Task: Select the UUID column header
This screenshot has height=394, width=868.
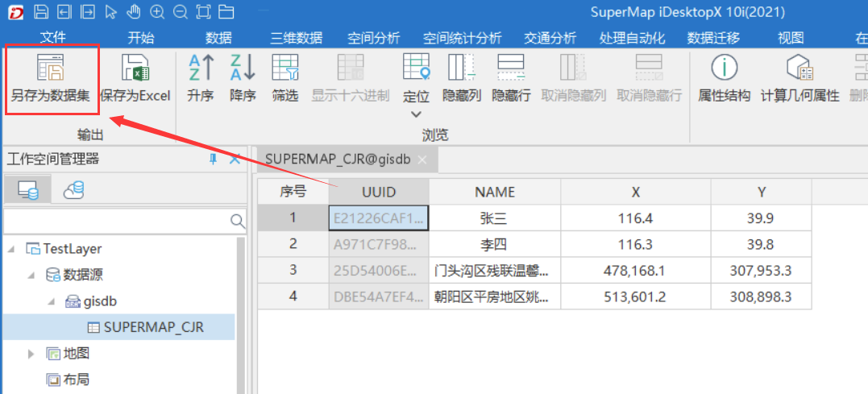Action: click(x=379, y=192)
